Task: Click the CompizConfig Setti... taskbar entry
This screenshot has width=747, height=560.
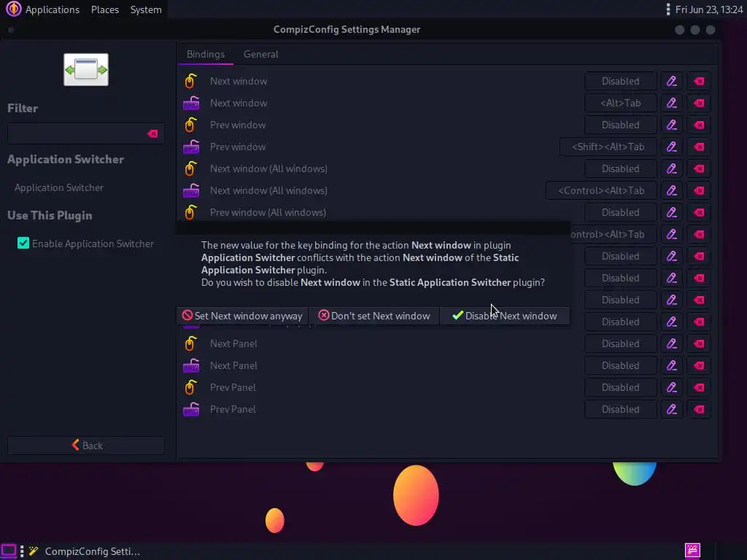Action: coord(84,551)
